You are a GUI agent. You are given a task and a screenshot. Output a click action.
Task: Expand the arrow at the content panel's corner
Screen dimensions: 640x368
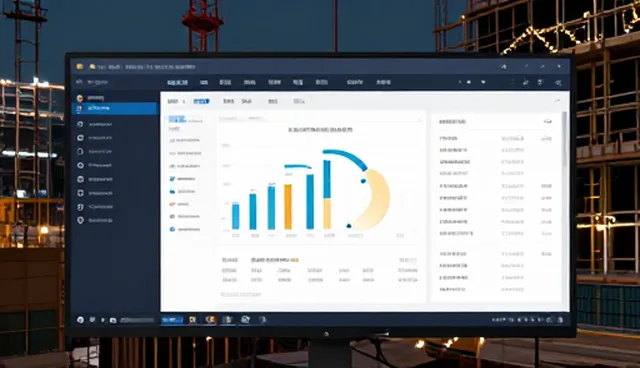point(557,101)
